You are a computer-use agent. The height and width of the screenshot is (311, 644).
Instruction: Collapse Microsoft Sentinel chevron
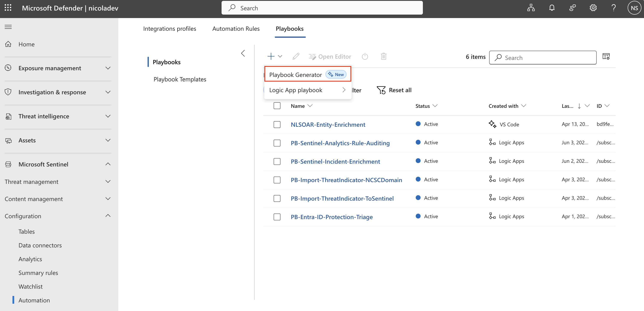[x=108, y=164]
